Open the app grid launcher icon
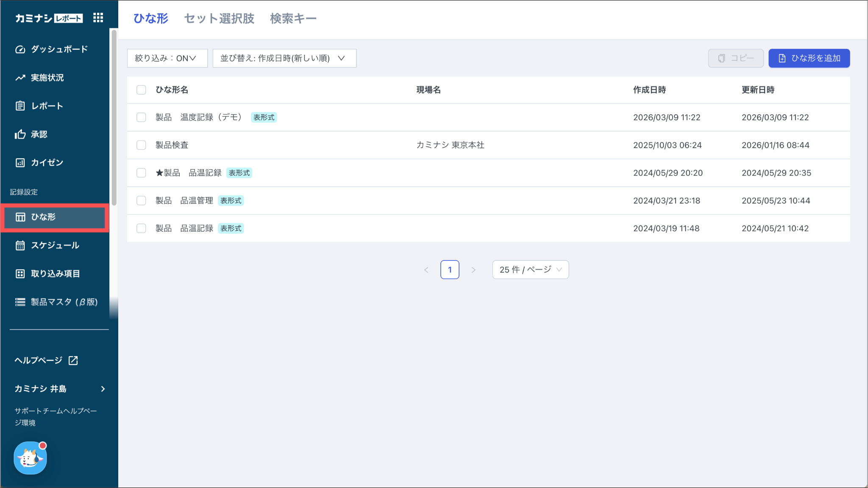Viewport: 868px width, 488px height. point(98,18)
